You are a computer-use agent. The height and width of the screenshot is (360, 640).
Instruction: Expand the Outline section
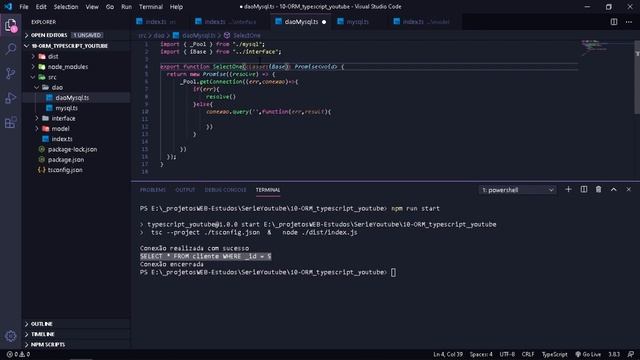pyautogui.click(x=76, y=324)
